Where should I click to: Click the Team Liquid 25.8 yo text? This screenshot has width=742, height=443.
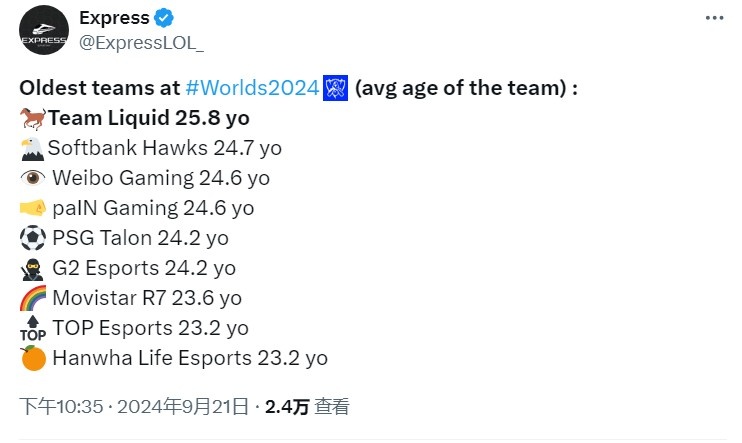pos(149,118)
